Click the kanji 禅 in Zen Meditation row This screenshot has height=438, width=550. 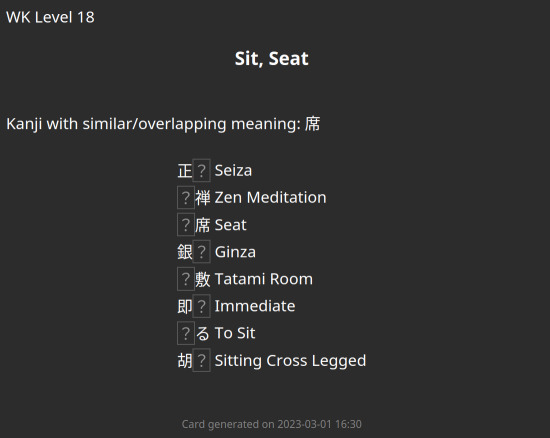click(203, 198)
